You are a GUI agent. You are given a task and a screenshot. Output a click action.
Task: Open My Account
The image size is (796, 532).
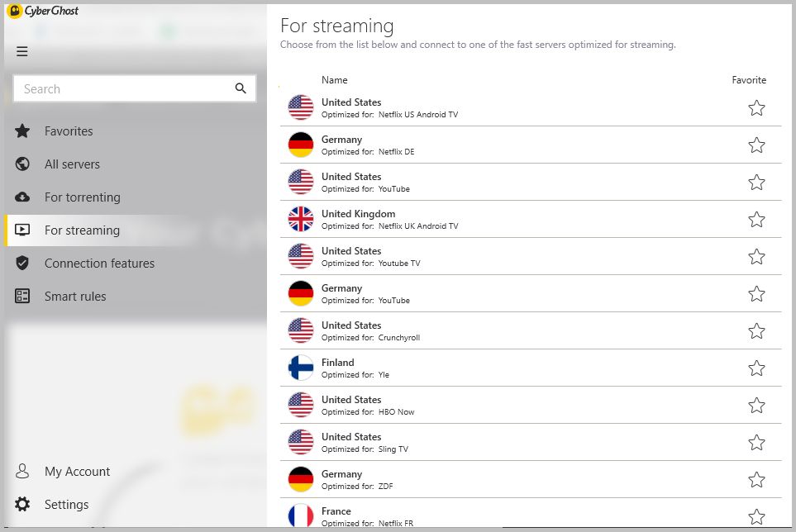[x=77, y=472]
